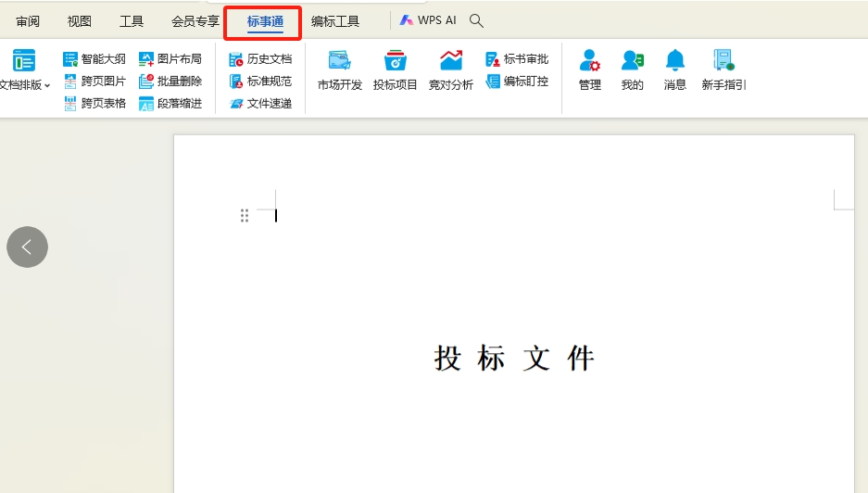868x493 pixels.
Task: Open 标书审批 bid approval
Action: tap(517, 58)
